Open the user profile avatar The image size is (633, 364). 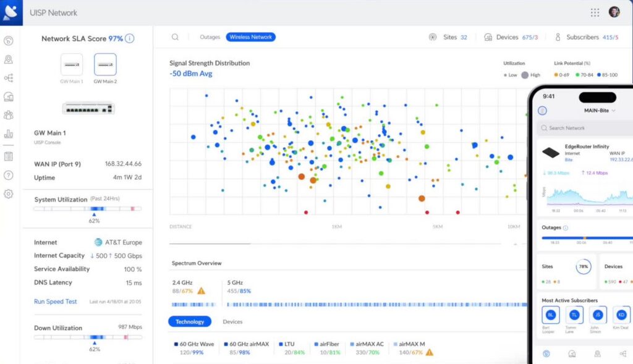614,12
